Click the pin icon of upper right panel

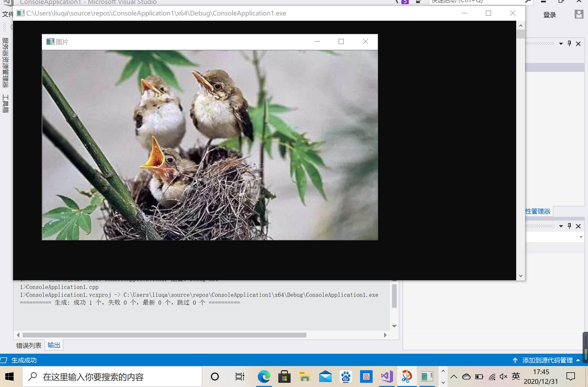[x=569, y=44]
